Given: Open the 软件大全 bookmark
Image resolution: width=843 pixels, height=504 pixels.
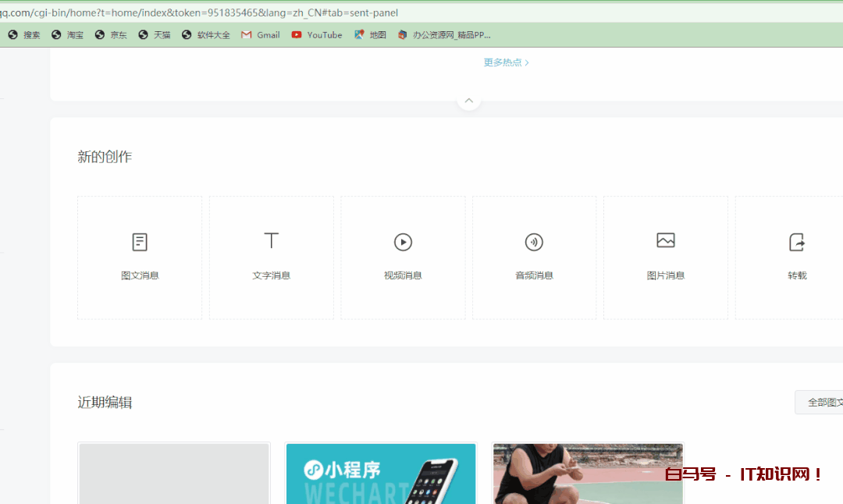Looking at the screenshot, I should (206, 35).
